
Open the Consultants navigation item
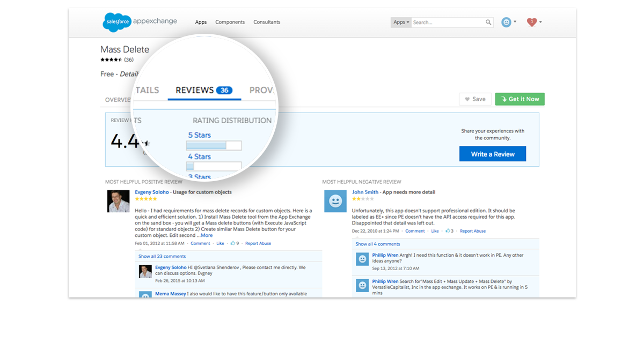pyautogui.click(x=267, y=22)
